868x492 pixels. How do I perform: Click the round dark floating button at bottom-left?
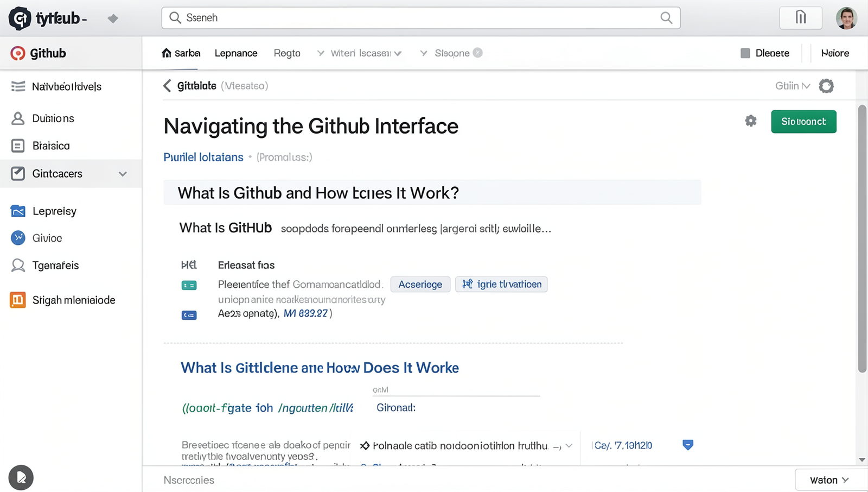(21, 478)
